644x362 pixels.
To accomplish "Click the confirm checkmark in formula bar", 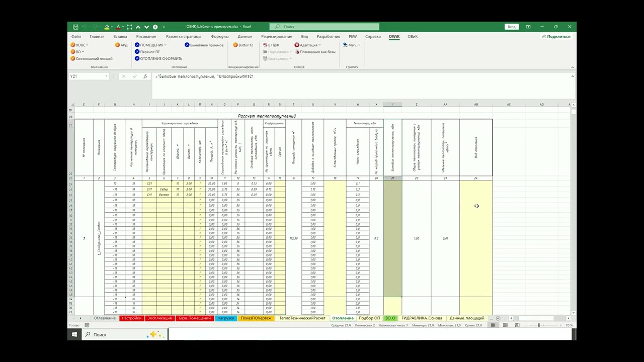I will 134,76.
